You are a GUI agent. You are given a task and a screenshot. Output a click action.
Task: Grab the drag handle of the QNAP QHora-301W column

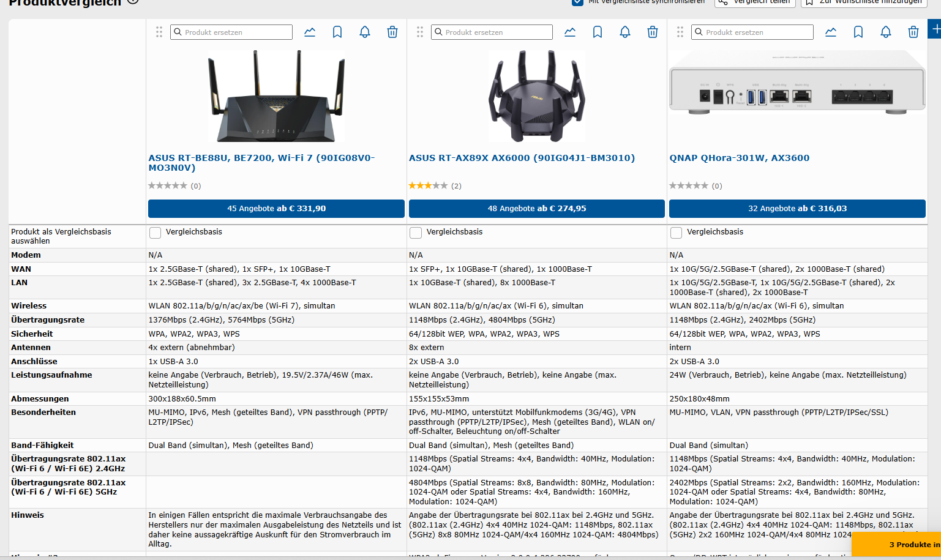[x=680, y=32]
